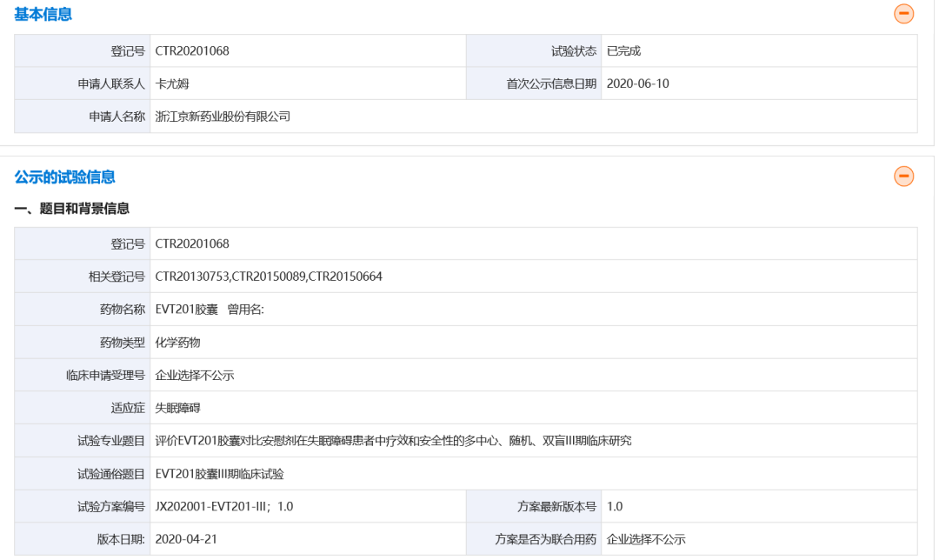
Task: Click related numbers CTR20130753,CTR20150089,CTR20150664
Action: click(x=269, y=277)
